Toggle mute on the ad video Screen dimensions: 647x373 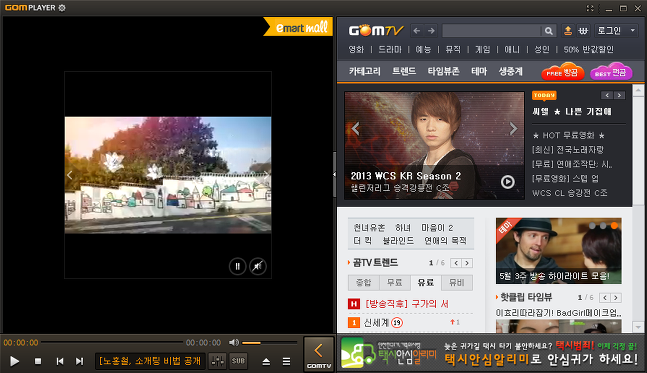(258, 266)
